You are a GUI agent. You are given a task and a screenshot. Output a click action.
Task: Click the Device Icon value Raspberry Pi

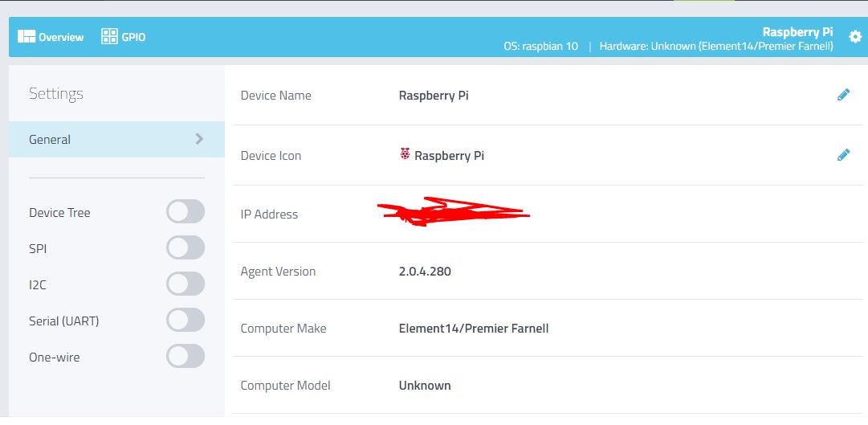click(449, 156)
